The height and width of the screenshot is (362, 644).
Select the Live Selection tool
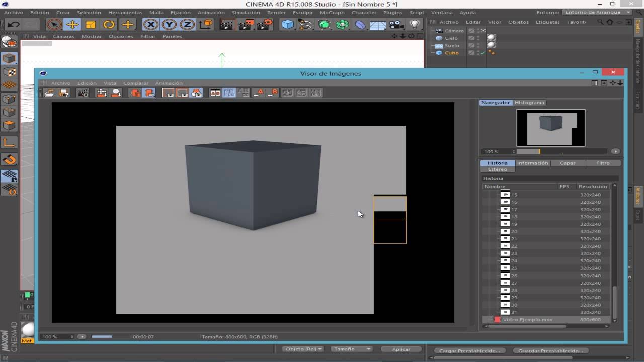pyautogui.click(x=54, y=24)
